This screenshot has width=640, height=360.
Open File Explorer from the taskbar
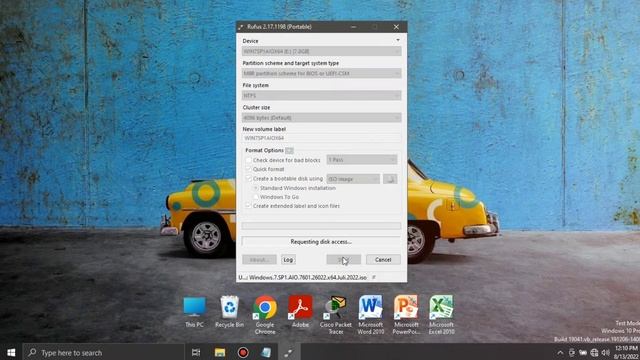click(x=220, y=352)
